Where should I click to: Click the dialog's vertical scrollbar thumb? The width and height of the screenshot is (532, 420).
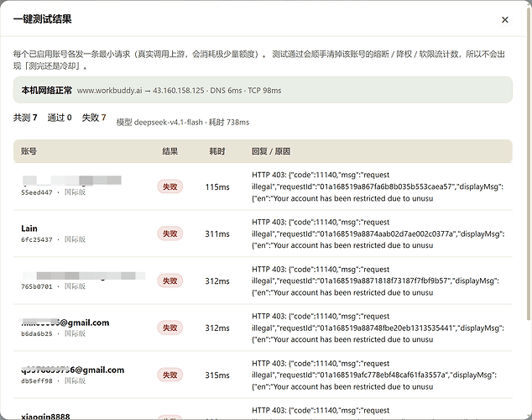[529, 163]
